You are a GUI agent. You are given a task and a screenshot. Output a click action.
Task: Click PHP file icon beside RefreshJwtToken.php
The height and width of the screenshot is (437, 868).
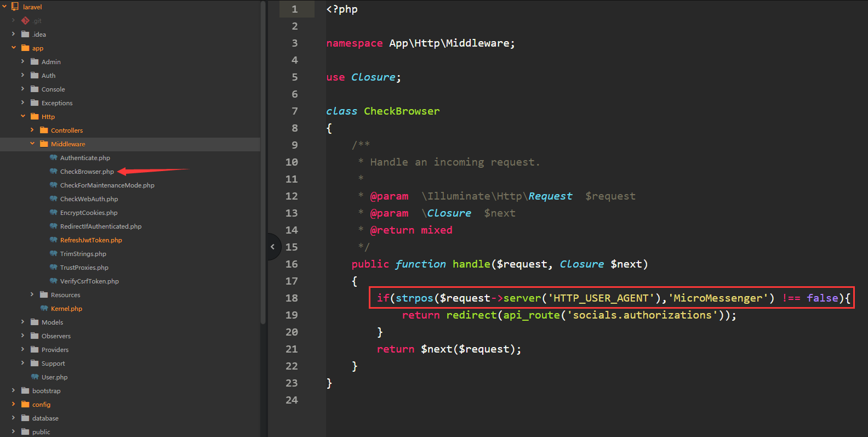coord(53,240)
